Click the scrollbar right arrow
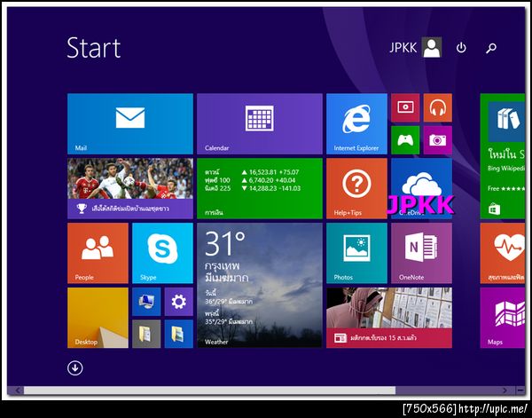The image size is (532, 418). click(x=505, y=390)
